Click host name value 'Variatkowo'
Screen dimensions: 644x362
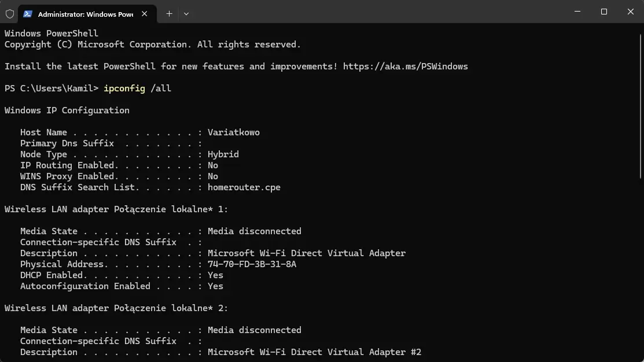click(x=233, y=132)
